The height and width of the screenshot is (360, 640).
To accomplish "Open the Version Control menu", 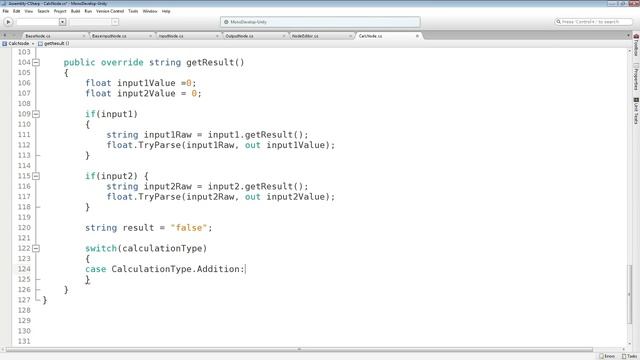I will [x=110, y=11].
